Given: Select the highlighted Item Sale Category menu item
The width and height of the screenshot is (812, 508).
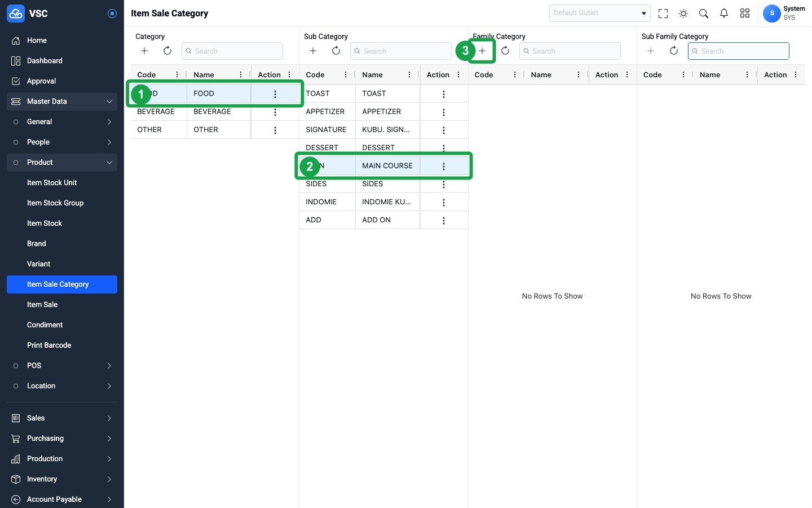Looking at the screenshot, I should tap(62, 284).
